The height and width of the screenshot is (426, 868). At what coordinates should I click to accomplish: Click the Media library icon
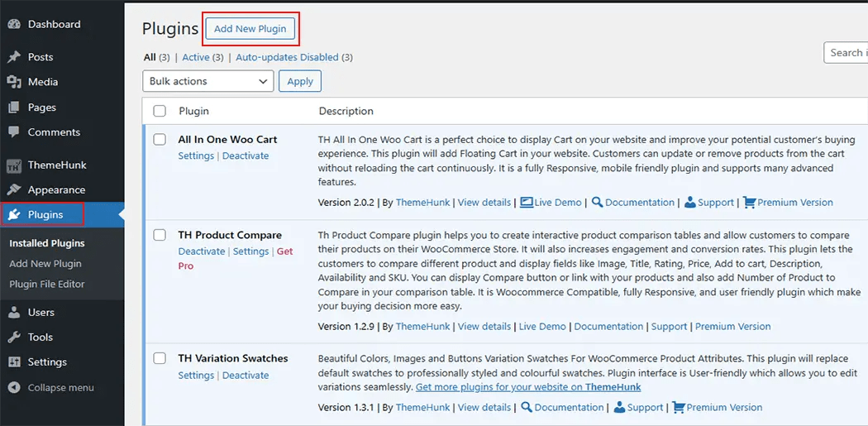click(x=14, y=82)
